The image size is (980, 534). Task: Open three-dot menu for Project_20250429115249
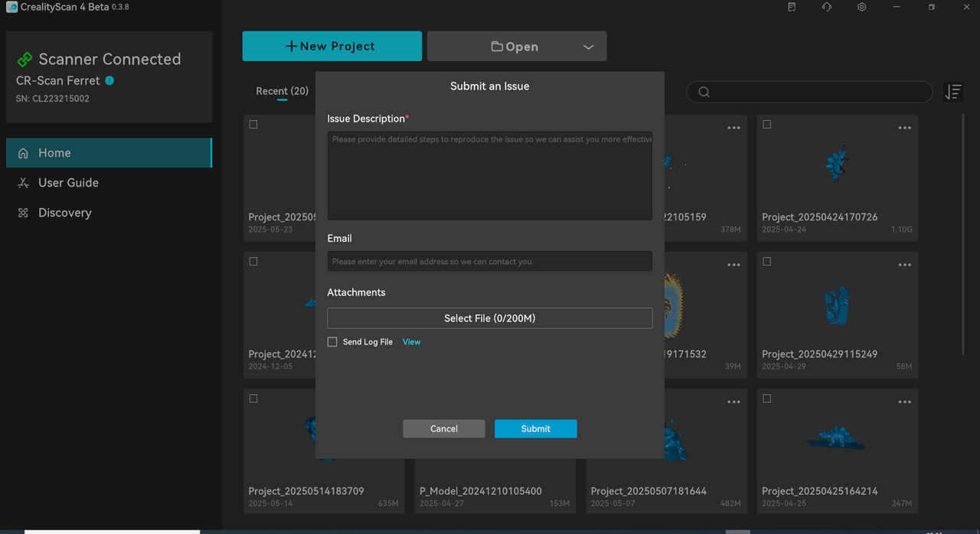[904, 265]
